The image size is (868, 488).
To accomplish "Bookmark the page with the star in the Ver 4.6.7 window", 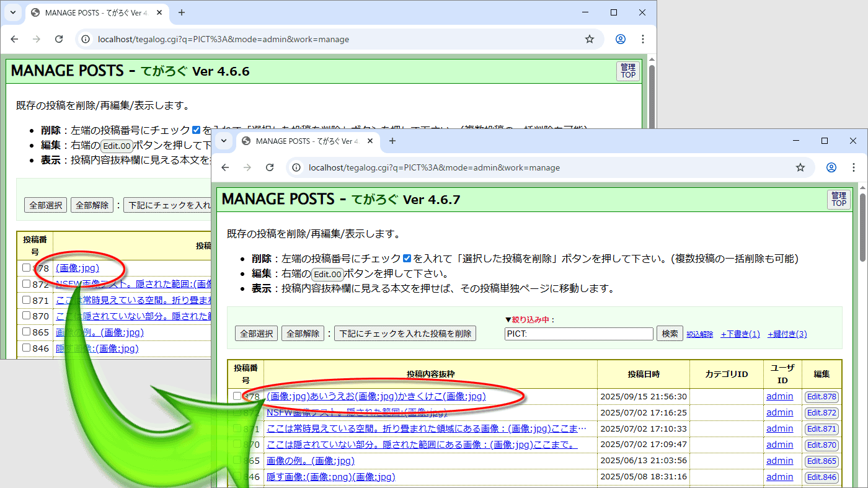I will (800, 167).
